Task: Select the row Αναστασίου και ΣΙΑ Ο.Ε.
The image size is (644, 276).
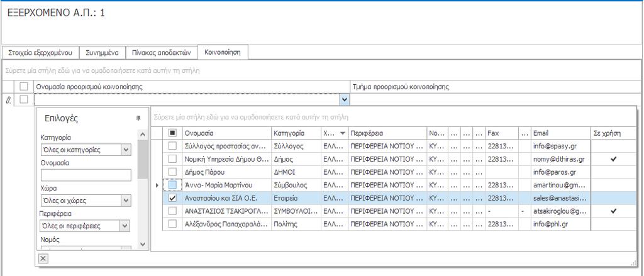Action: tap(399, 198)
